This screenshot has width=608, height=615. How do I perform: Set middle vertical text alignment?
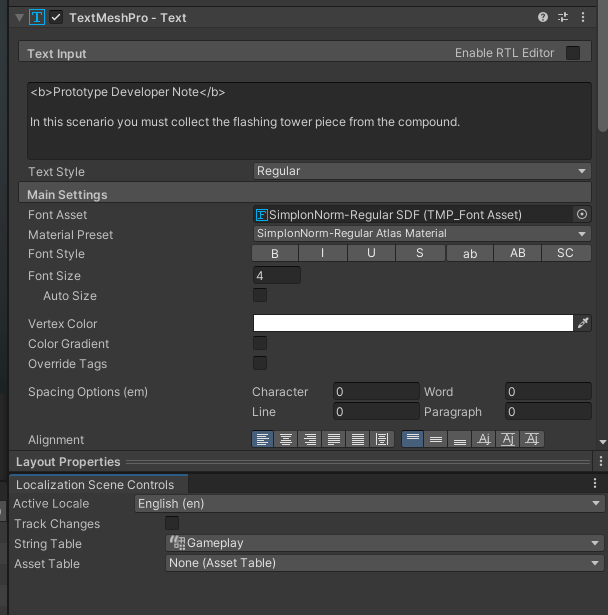pos(436,439)
